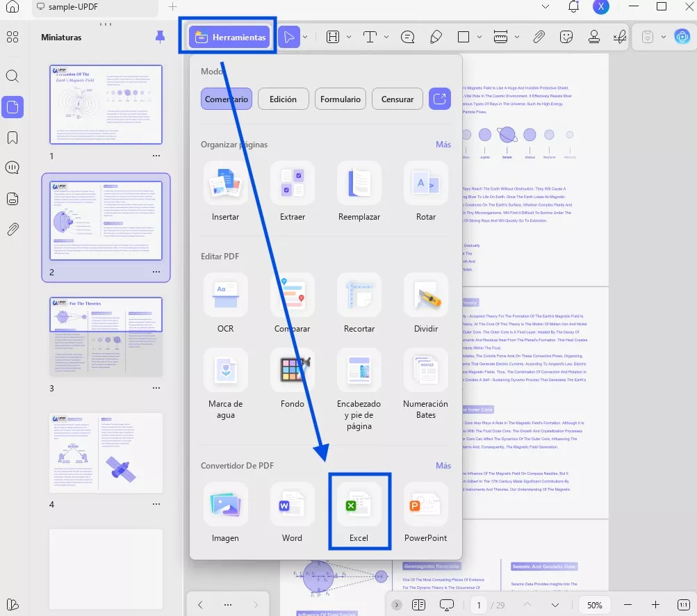This screenshot has height=616, width=697.
Task: Zoom out with the minus button
Action: 628,605
